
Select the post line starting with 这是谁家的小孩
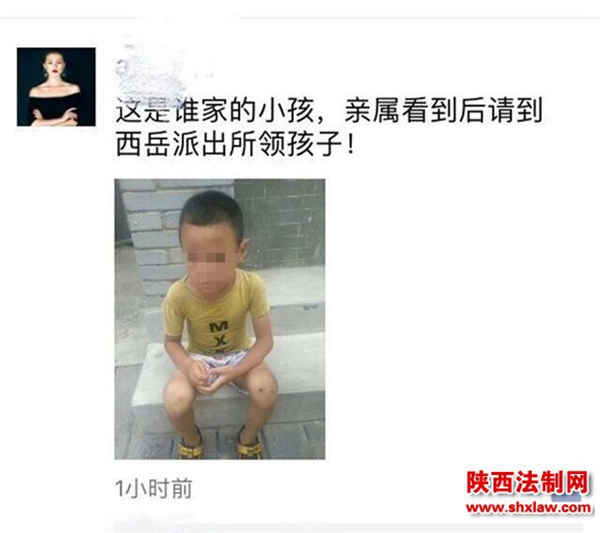(329, 111)
